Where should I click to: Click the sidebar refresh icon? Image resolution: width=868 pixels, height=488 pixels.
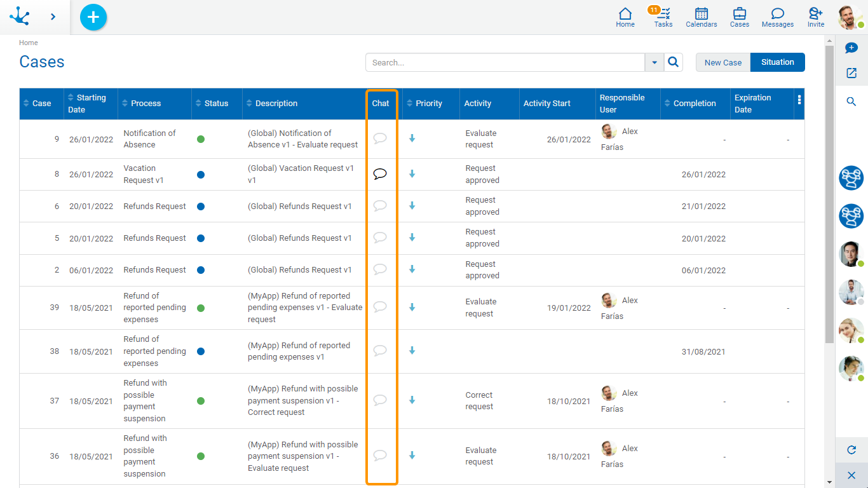click(851, 450)
